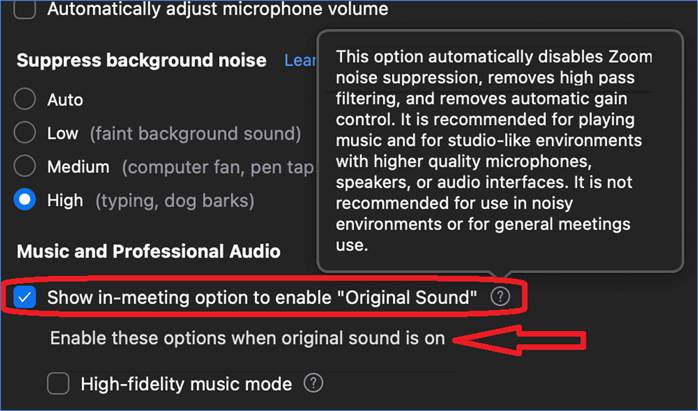Open the Learn more link for noise suppression

coord(299,60)
